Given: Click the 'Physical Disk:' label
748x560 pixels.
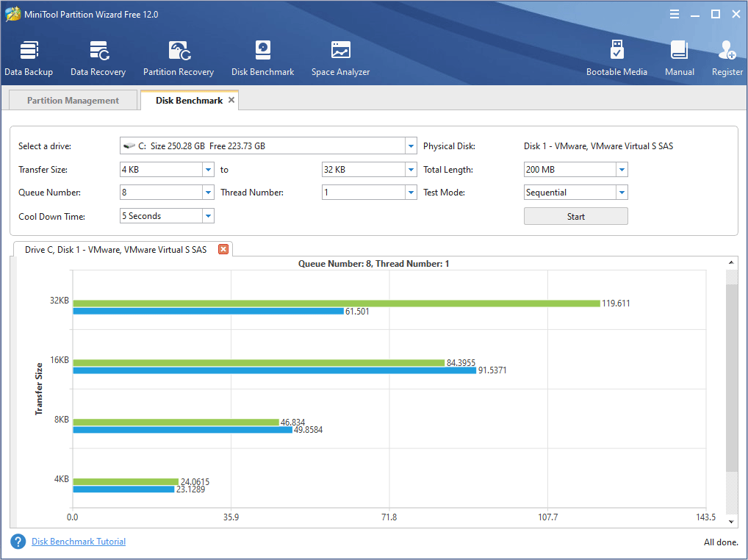Looking at the screenshot, I should pyautogui.click(x=450, y=146).
